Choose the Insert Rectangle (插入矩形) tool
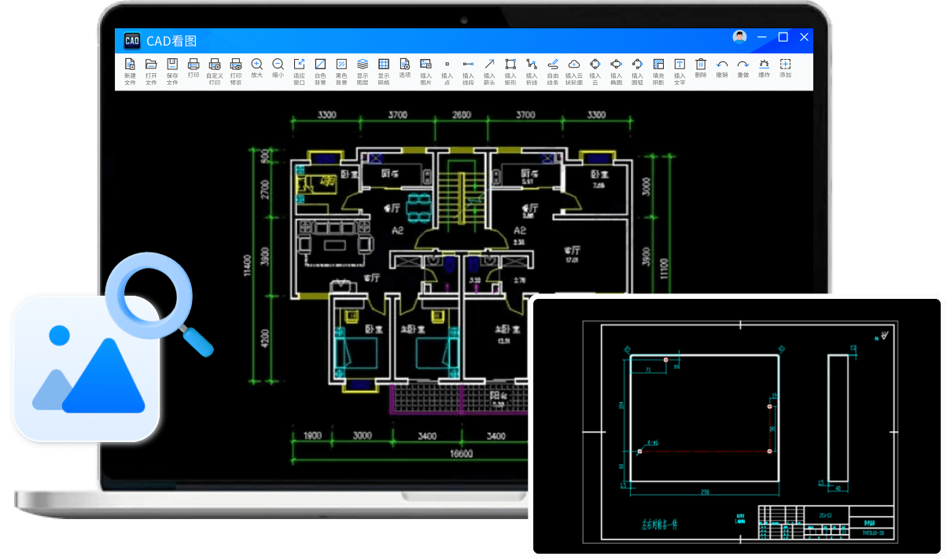Viewport: 947px width, 560px height. (x=510, y=64)
